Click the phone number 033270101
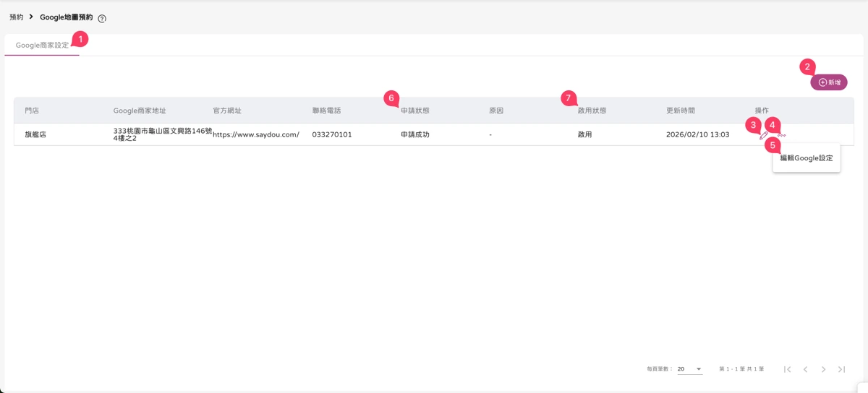 tap(332, 134)
